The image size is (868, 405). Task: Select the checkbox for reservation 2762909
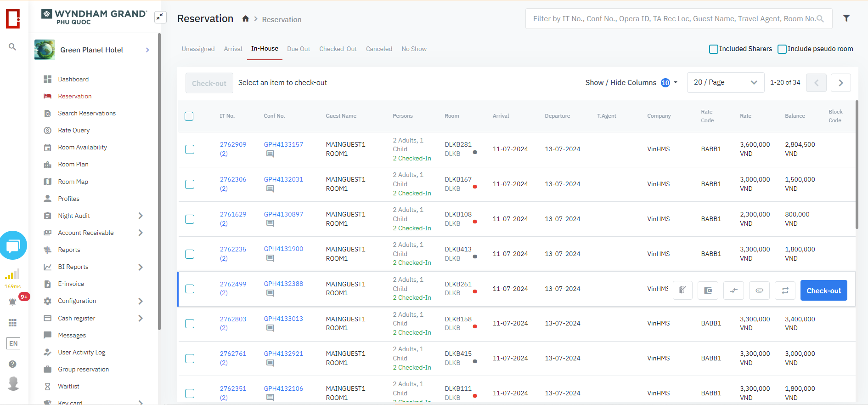click(x=190, y=149)
